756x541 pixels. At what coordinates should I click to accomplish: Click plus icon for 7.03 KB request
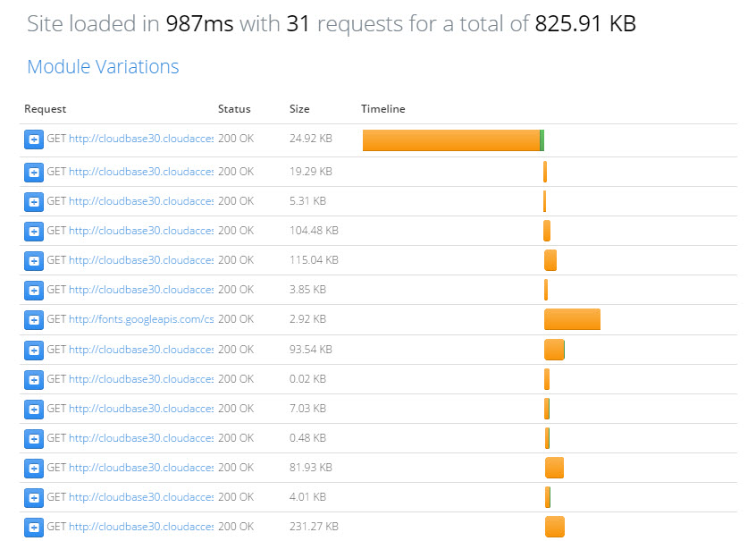(34, 410)
